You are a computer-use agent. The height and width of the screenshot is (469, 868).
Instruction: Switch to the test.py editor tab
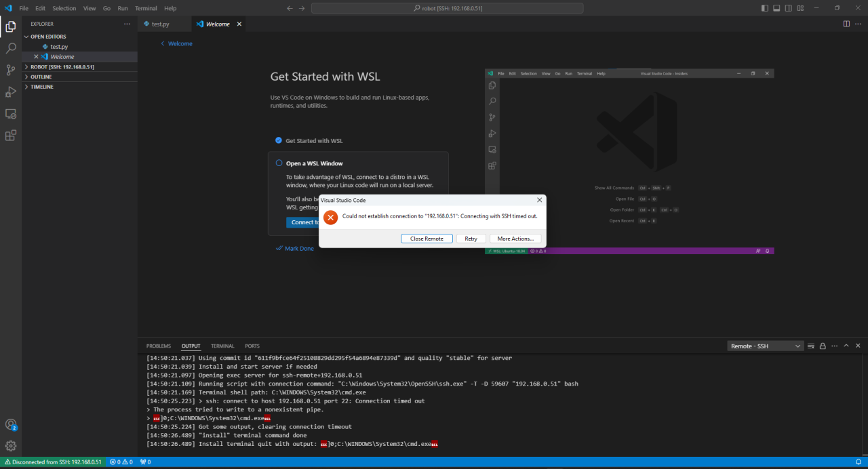(163, 24)
